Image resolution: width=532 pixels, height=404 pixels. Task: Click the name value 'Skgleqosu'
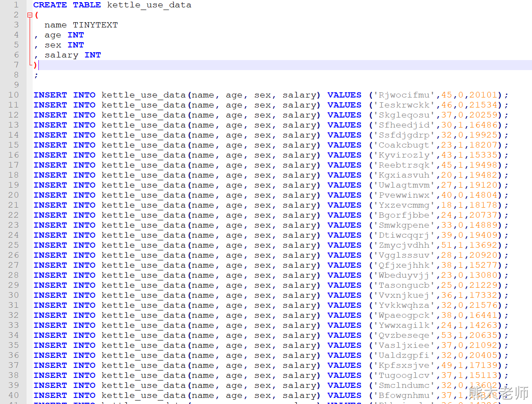(x=404, y=115)
